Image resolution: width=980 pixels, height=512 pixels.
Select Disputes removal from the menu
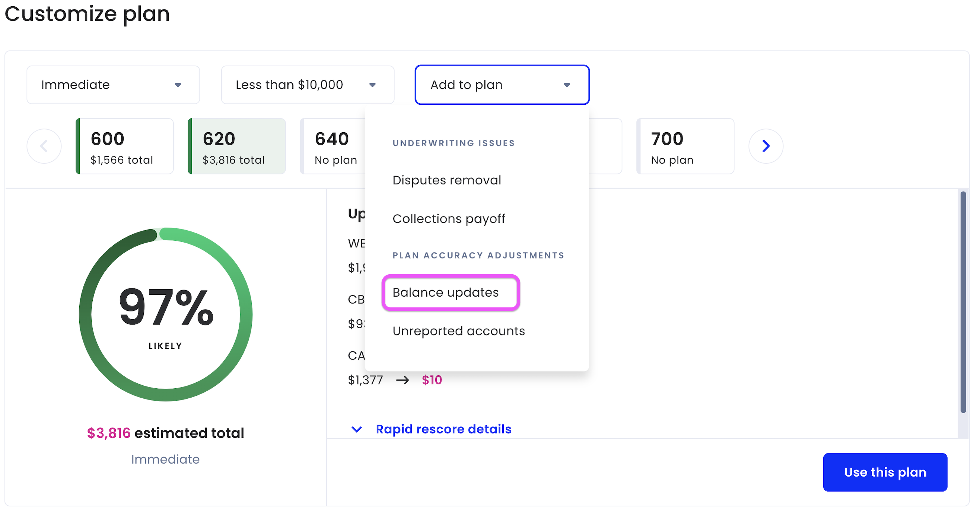(x=447, y=180)
